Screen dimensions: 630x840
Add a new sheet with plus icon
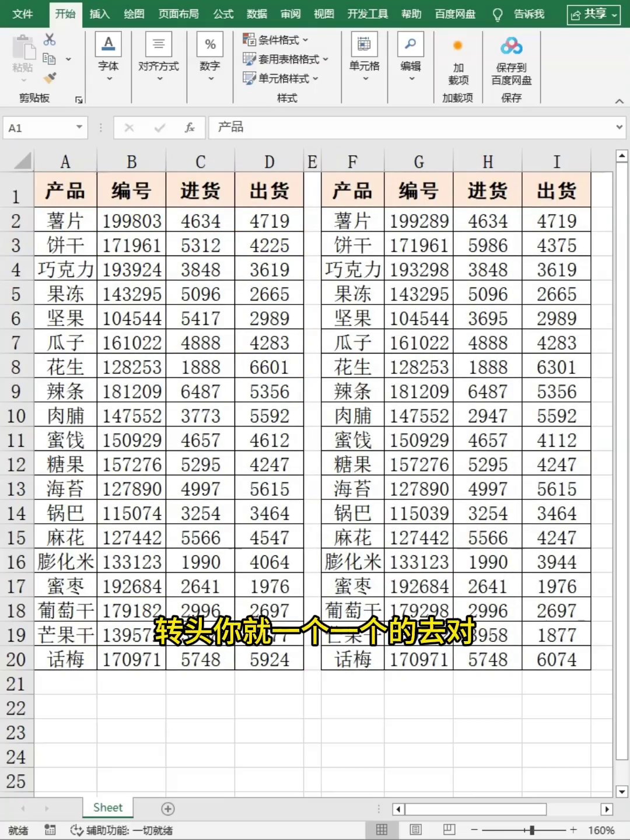coord(168,808)
